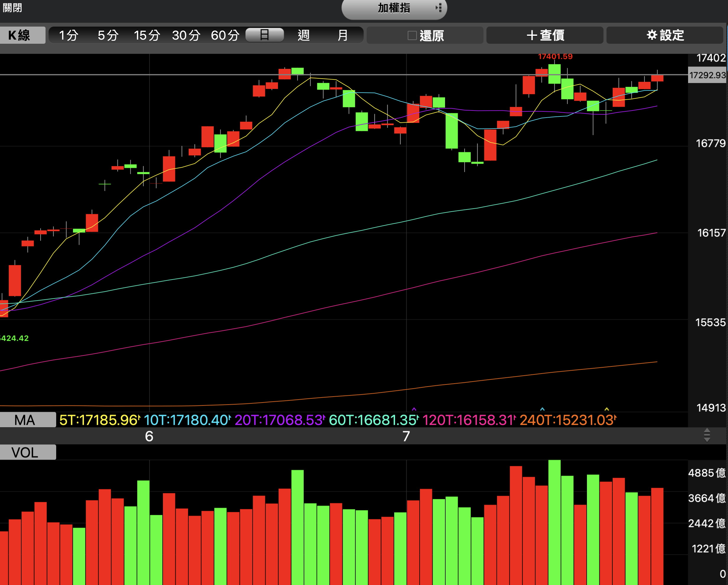Click the 4885億 volume axis label
Screen dimensions: 728x585
pos(707,473)
